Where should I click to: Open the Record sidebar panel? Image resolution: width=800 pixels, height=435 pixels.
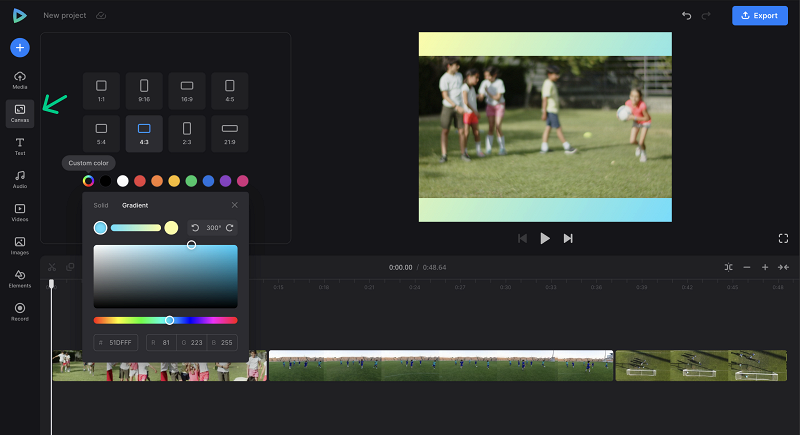point(20,312)
